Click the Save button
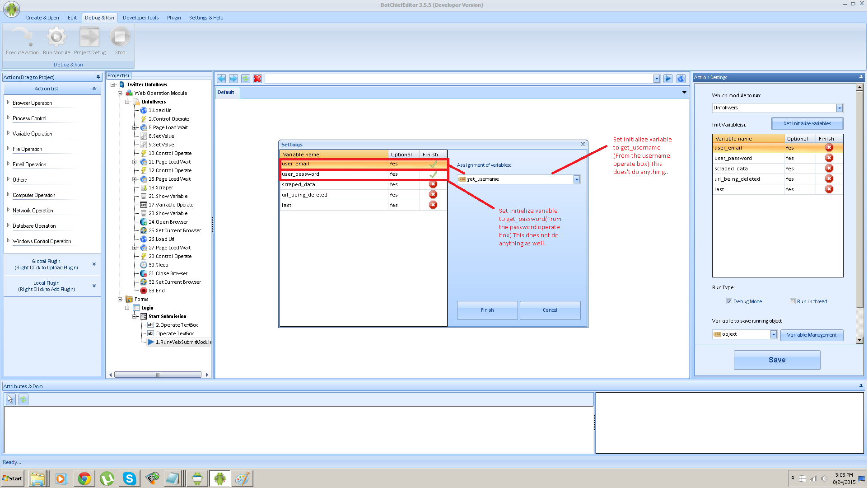Screen dimensions: 868x488 pos(777,360)
